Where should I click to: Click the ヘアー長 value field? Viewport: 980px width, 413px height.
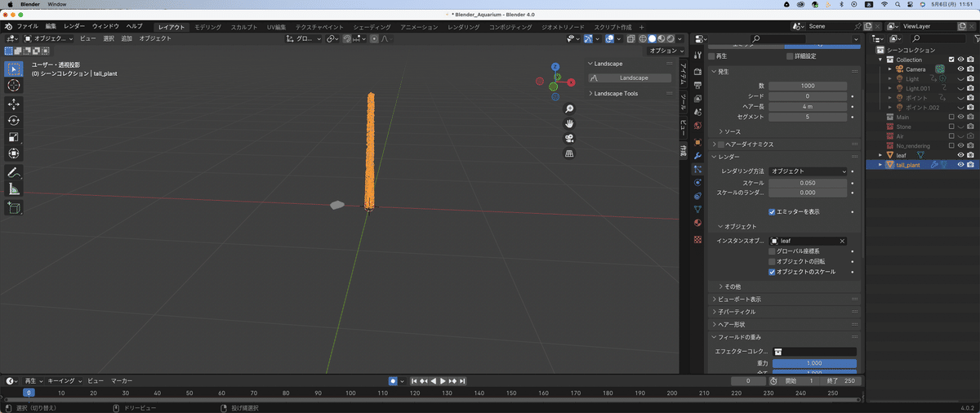coord(808,107)
